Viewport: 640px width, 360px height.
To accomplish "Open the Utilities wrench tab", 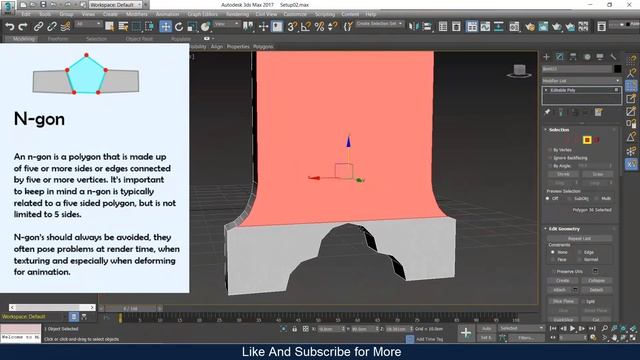I will tap(613, 57).
